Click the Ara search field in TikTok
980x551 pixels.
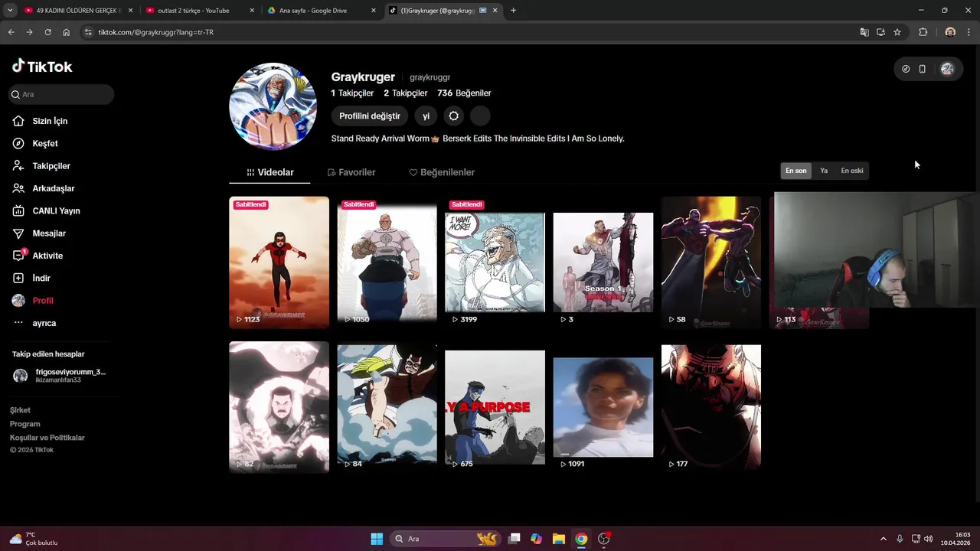coord(61,94)
